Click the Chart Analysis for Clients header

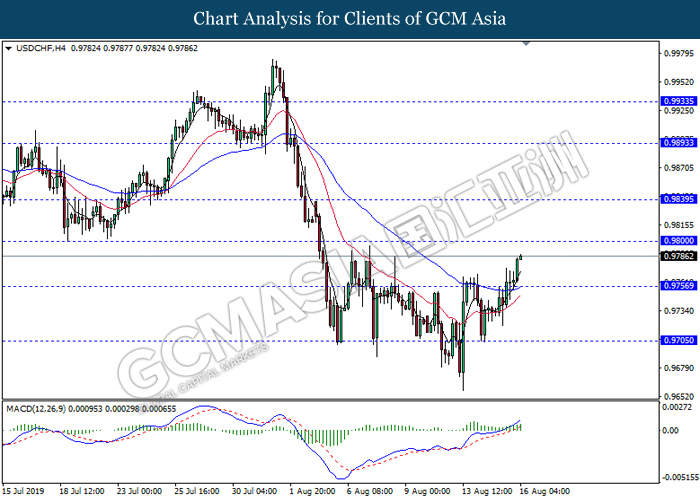tap(350, 19)
